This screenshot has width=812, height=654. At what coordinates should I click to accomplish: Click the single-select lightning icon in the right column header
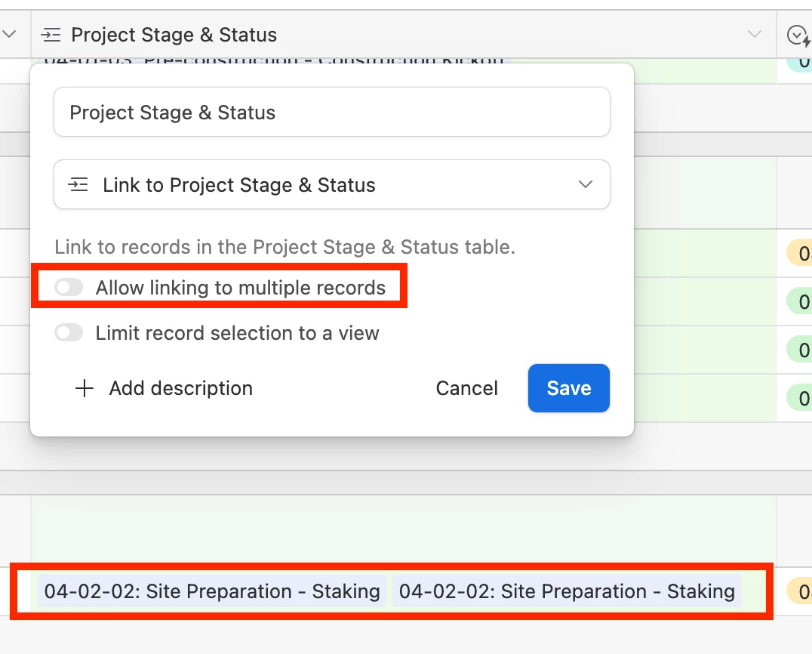(798, 35)
